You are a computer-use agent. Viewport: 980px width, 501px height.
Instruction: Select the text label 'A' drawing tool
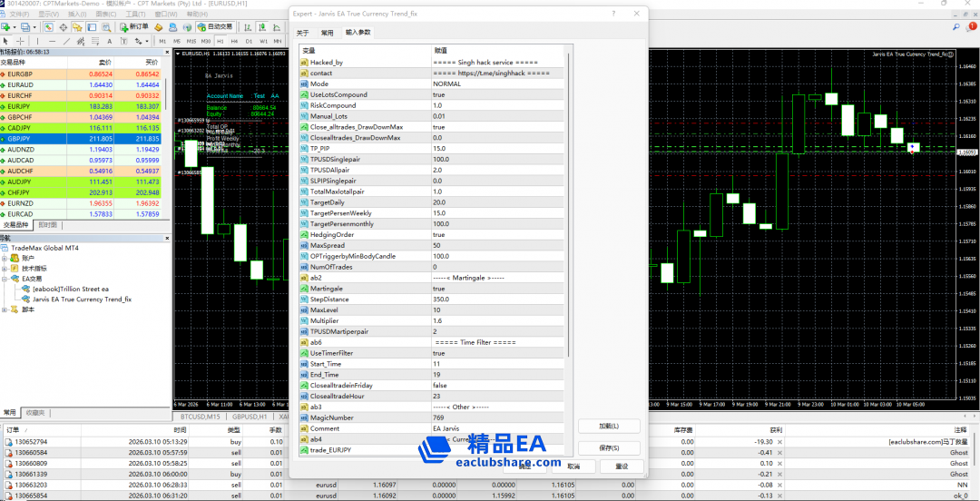(x=108, y=41)
